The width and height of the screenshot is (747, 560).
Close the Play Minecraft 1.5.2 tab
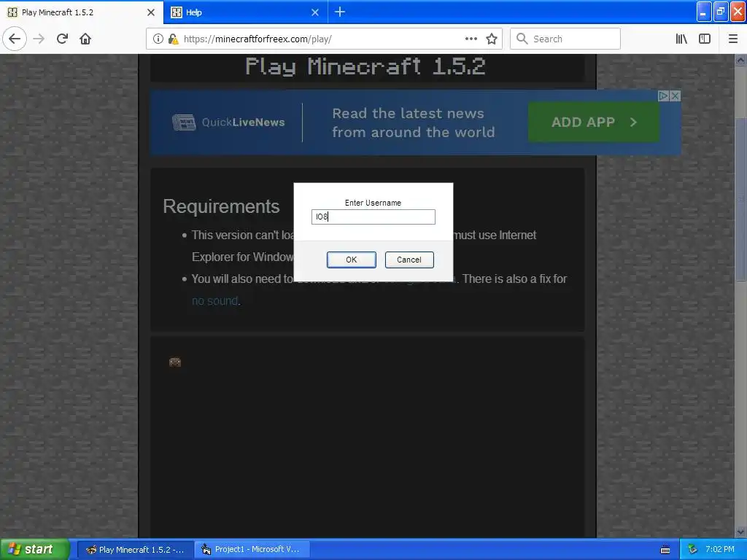(x=151, y=12)
